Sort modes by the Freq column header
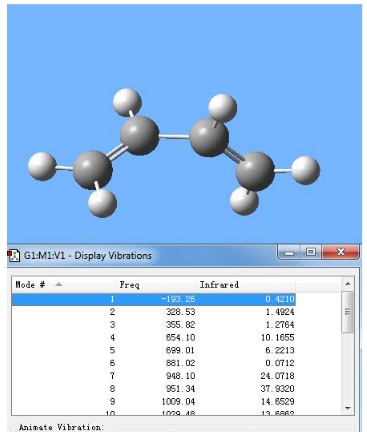367x432 pixels. click(x=155, y=285)
